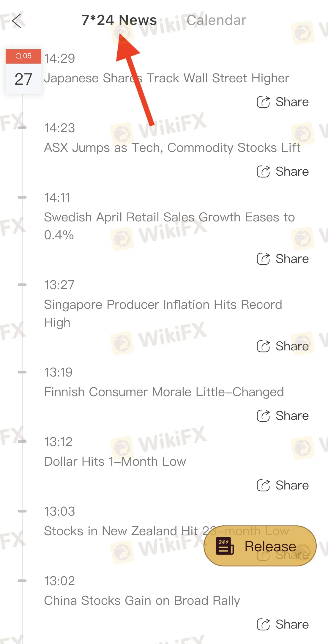View Finnish Consumer Morale Little-Changed news
Viewport: 328px width, 644px height.
pyautogui.click(x=164, y=392)
